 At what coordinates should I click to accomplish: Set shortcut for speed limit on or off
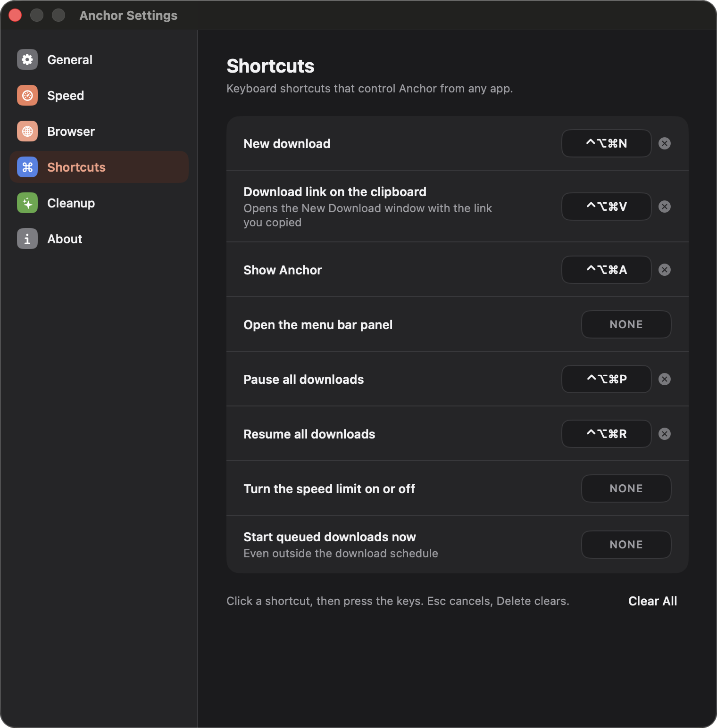pyautogui.click(x=626, y=488)
